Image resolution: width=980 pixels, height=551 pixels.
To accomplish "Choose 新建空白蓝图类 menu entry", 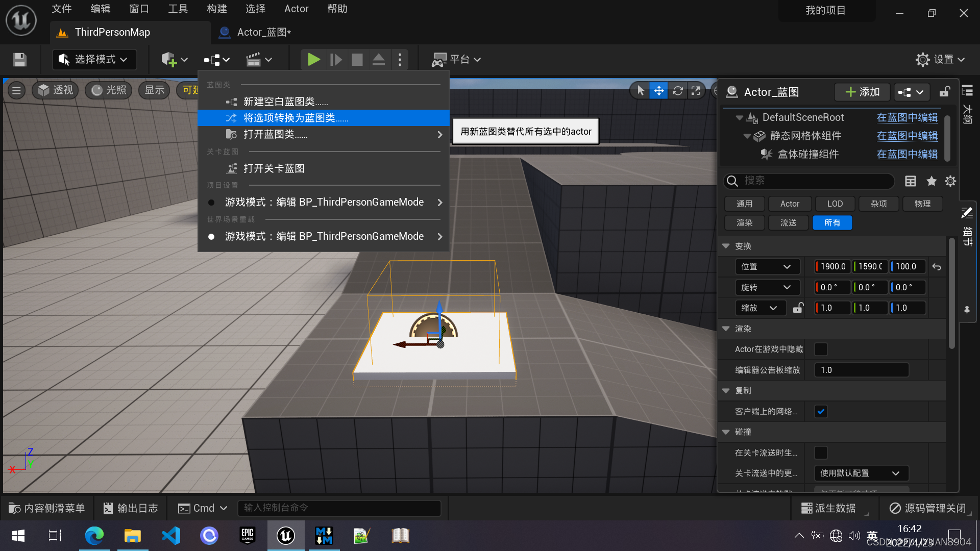I will [324, 102].
